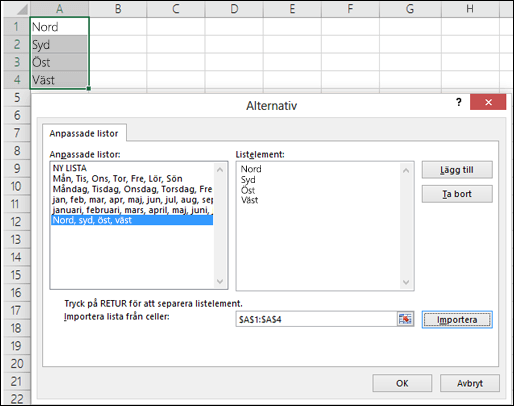Select column E header
Viewport: 514px width, 406px height.
pos(292,9)
